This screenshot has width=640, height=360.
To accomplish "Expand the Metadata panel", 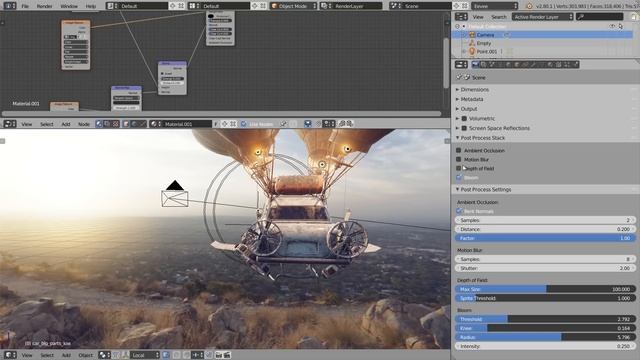I will 472,99.
